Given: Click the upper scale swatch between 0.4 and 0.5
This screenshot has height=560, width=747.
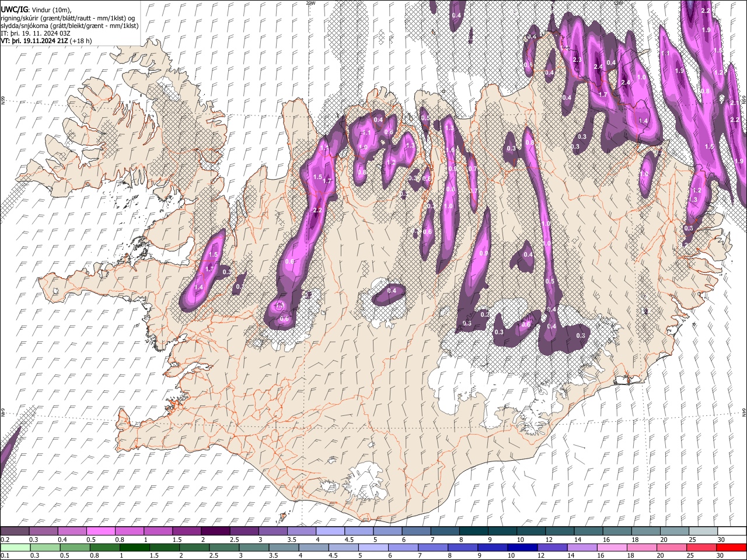Looking at the screenshot, I should 72,531.
